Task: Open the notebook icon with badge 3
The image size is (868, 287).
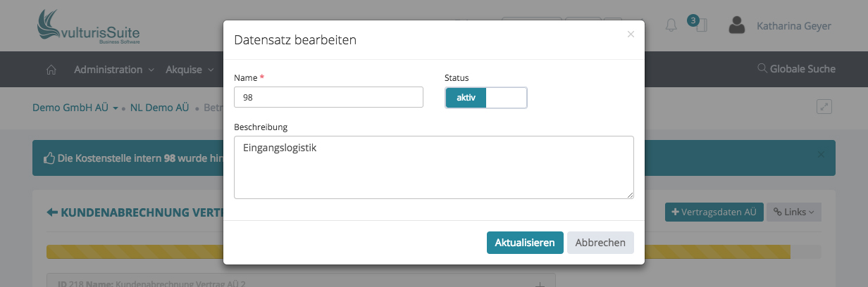Action: [x=700, y=26]
